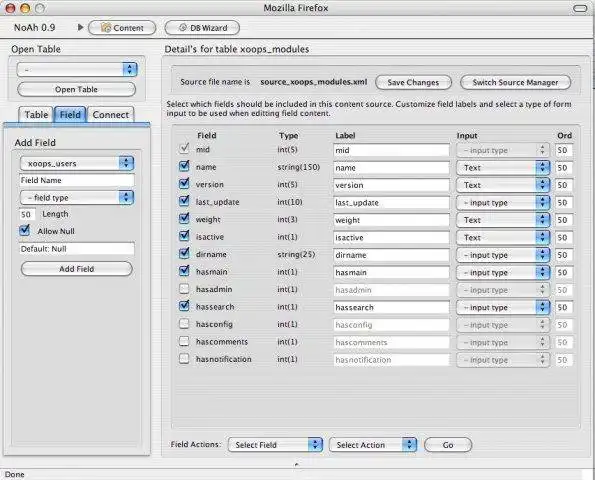595x480 pixels.
Task: Open the Input dropdown for weight row
Action: coord(502,220)
